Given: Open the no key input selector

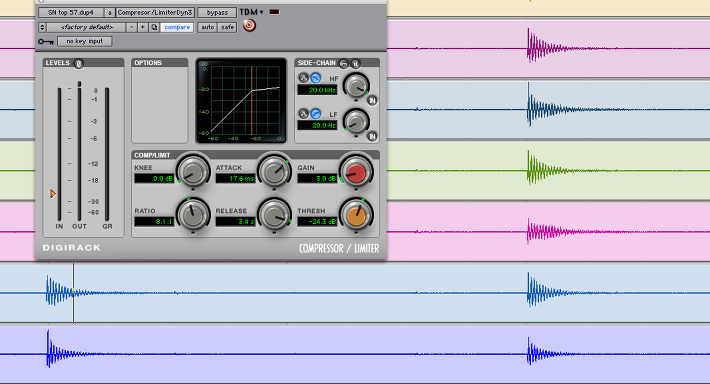Looking at the screenshot, I should pos(85,41).
